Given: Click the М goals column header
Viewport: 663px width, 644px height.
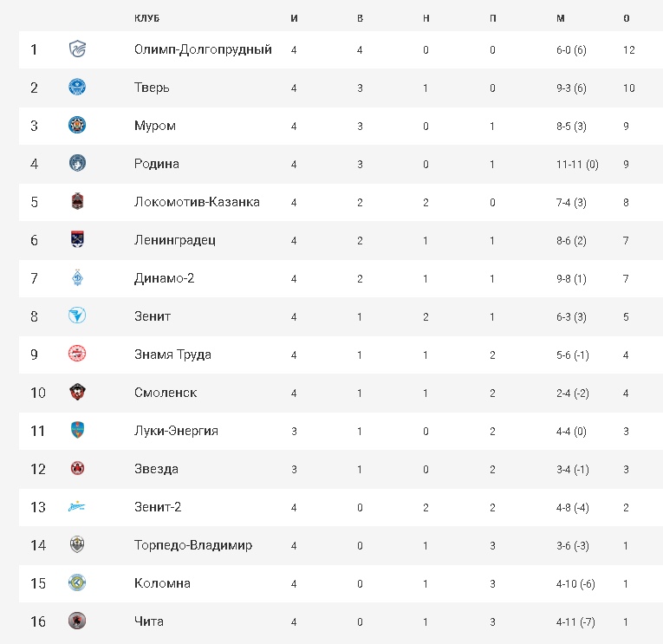Looking at the screenshot, I should [x=560, y=17].
